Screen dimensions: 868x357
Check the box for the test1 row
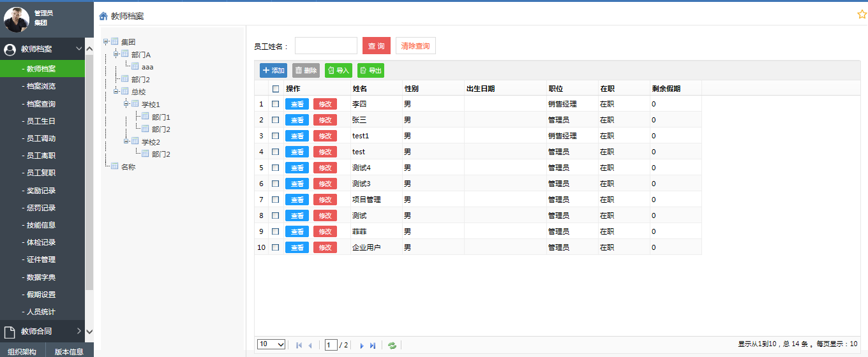point(276,136)
